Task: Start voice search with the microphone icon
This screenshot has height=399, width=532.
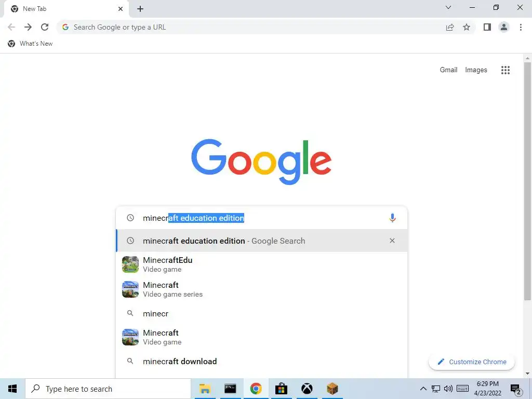Action: coord(392,218)
